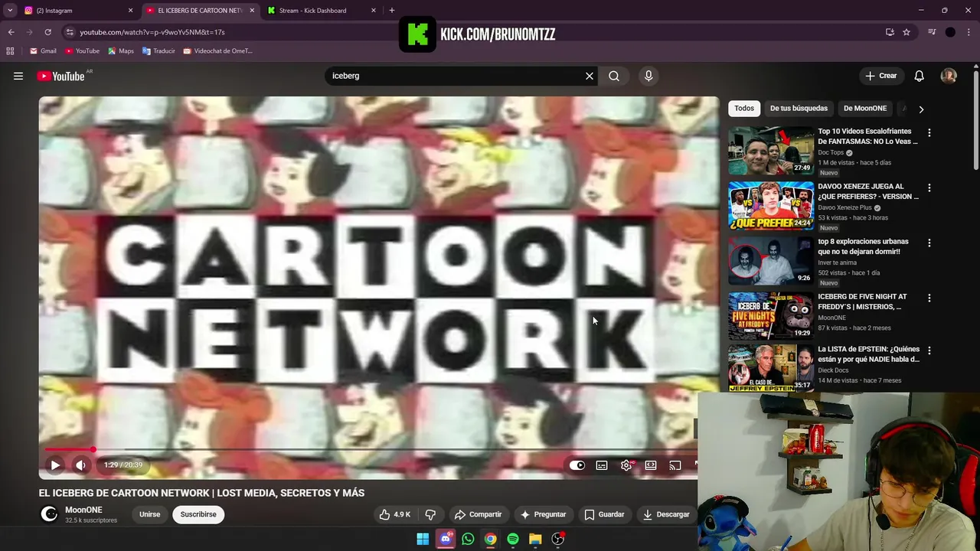Open Top 10 Videos Escalofriantes thumbnail
The width and height of the screenshot is (980, 551).
click(771, 151)
